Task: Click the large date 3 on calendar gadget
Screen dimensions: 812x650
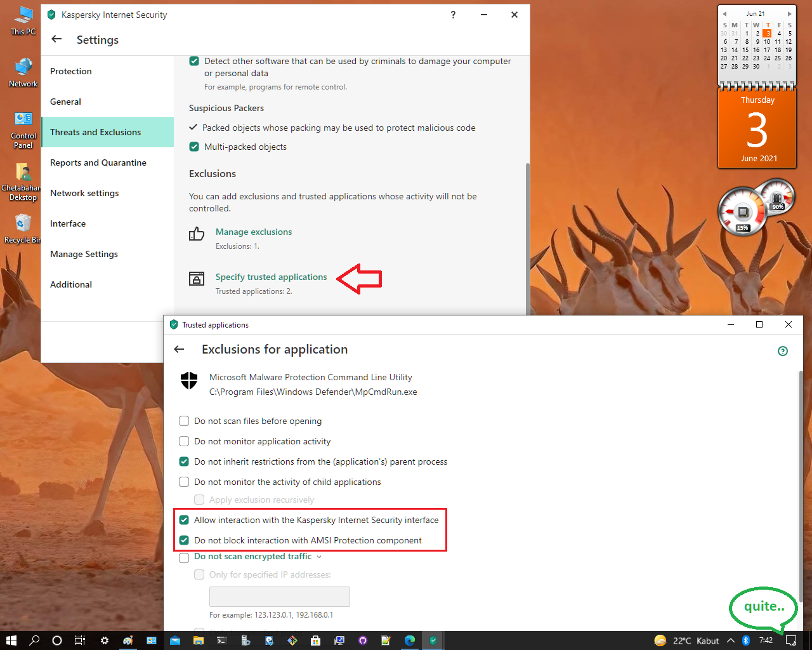Action: (757, 130)
